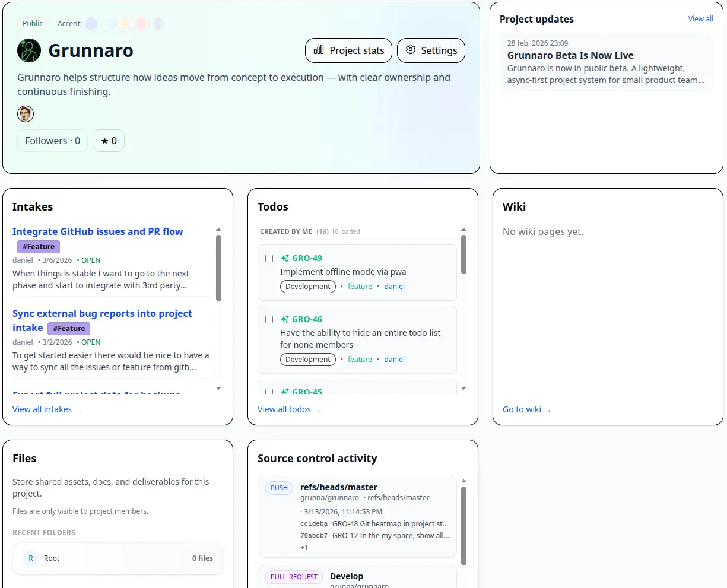Open project Settings
The width and height of the screenshot is (727, 588).
coord(431,50)
